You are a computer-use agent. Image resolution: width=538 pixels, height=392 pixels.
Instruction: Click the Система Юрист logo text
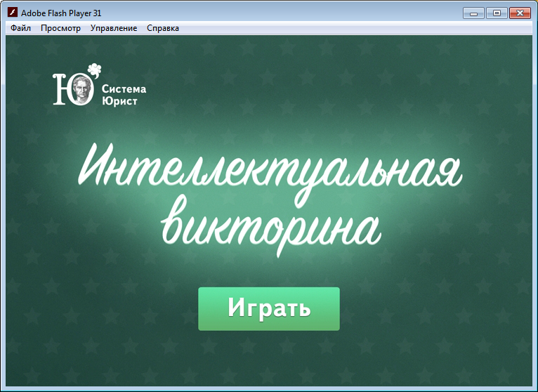point(124,95)
